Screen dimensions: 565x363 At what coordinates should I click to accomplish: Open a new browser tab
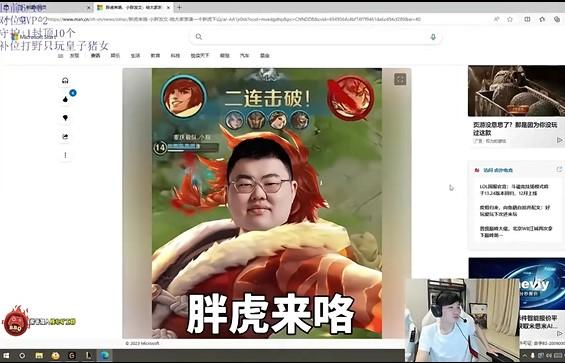coord(179,7)
